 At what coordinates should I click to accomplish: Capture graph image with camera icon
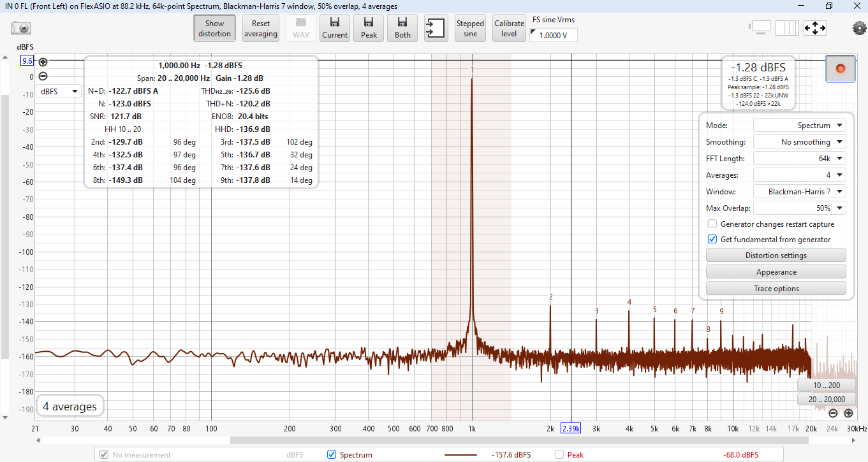(x=21, y=28)
